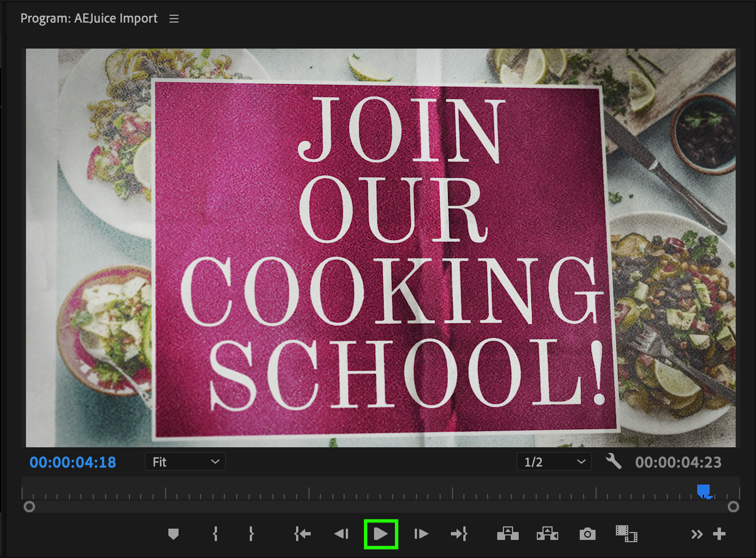Open the 1/2 playback resolution dropdown
Viewport: 756px width, 558px height.
click(x=554, y=462)
